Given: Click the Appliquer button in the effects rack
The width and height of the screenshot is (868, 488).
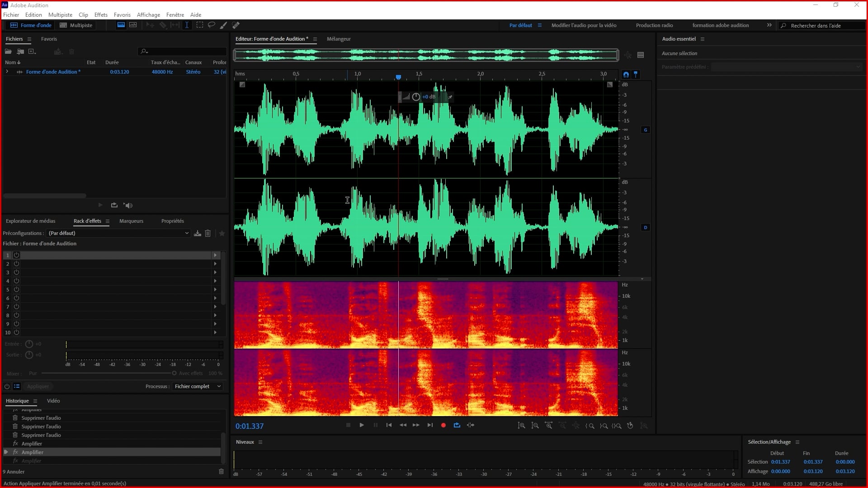Looking at the screenshot, I should coord(38,386).
